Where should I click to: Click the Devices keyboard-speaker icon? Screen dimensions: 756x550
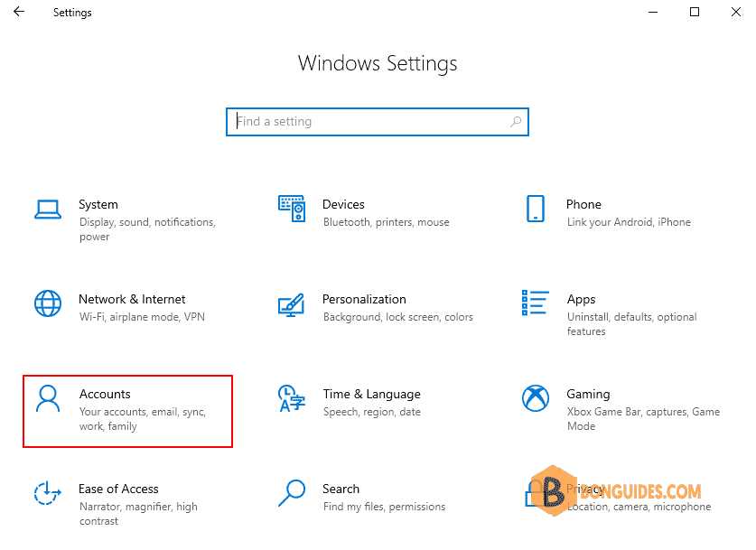[x=292, y=209]
